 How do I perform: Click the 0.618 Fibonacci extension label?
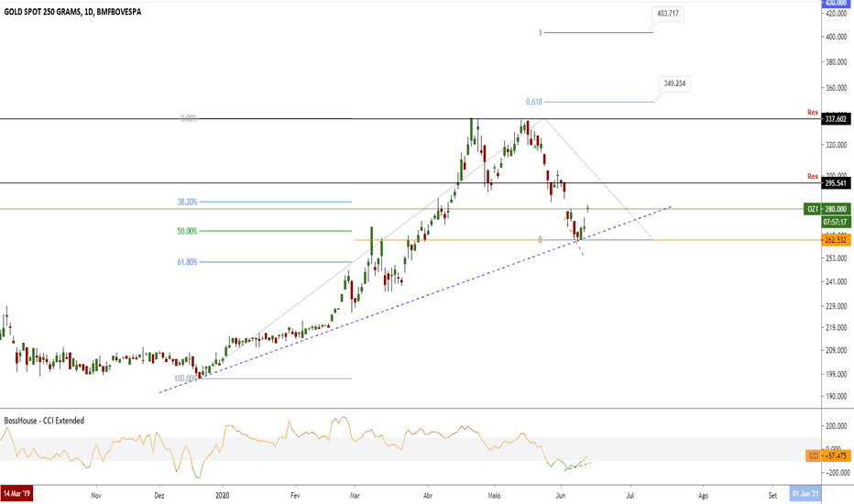pyautogui.click(x=533, y=102)
